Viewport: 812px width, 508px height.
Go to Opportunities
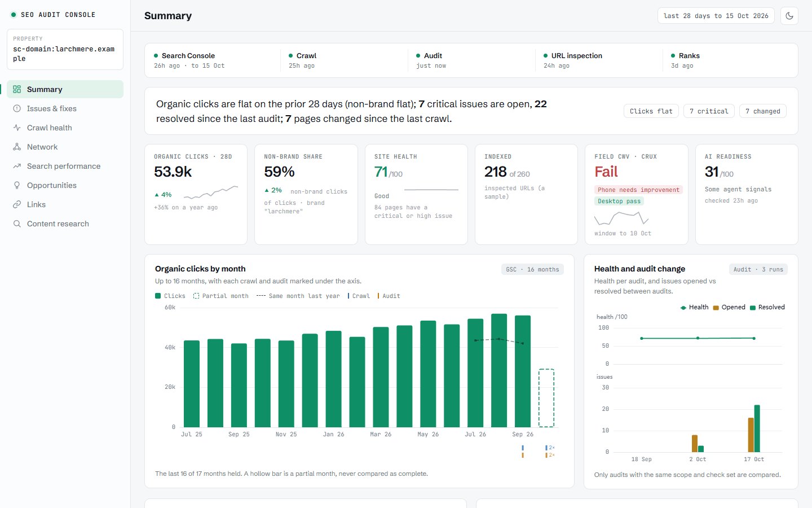(65, 185)
